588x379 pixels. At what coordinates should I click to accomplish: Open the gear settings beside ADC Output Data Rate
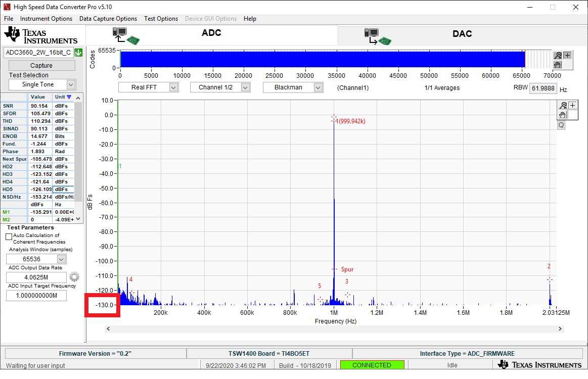pos(74,276)
